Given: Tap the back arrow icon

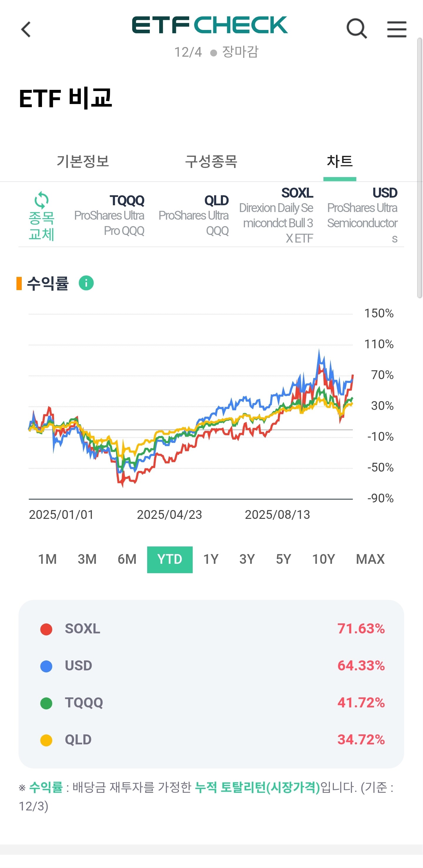Looking at the screenshot, I should point(26,29).
